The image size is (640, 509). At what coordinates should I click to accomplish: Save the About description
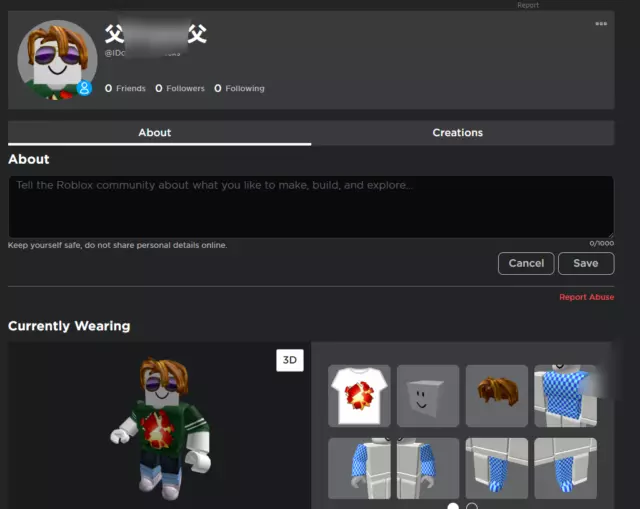click(x=586, y=263)
